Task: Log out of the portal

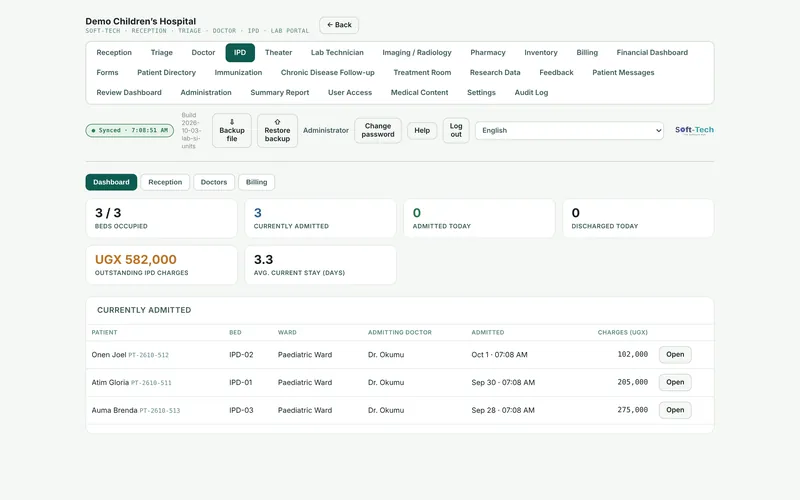Action: point(456,131)
